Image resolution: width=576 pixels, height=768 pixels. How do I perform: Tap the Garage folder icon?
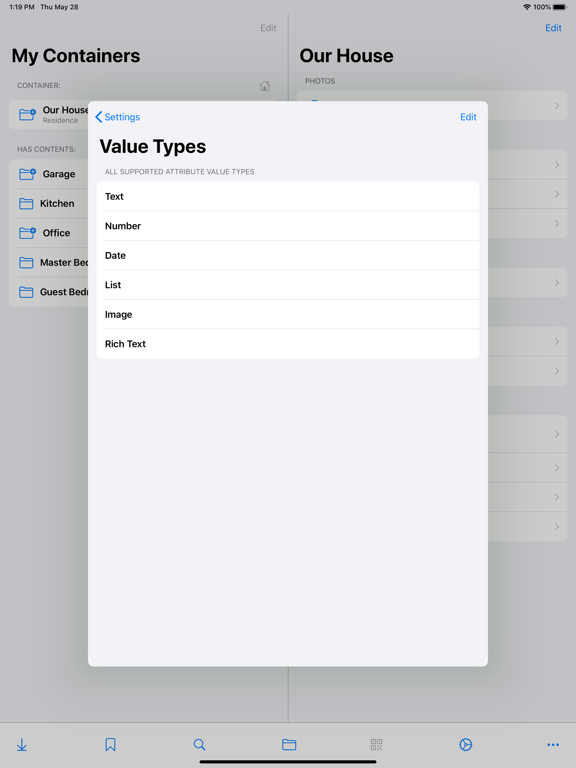27,174
